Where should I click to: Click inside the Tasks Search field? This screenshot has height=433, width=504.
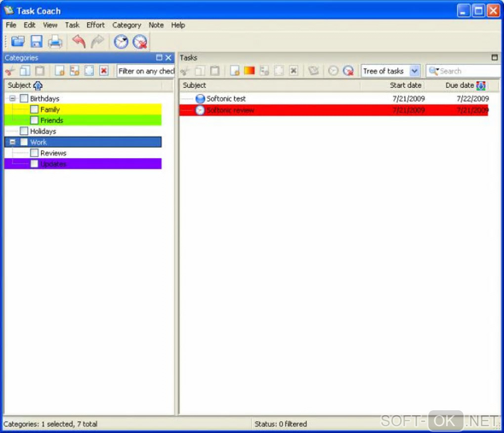point(469,71)
